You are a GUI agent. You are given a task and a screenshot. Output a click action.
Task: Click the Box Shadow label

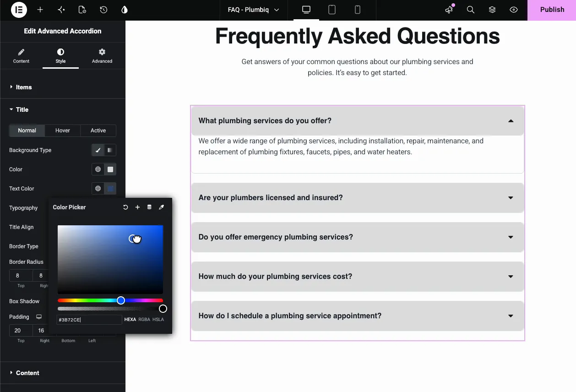pos(24,301)
